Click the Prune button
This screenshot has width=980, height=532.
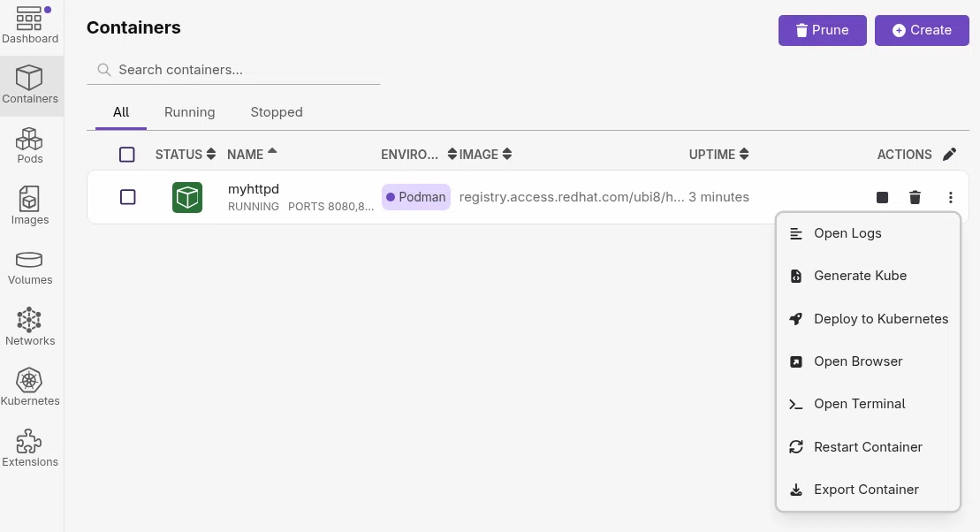[822, 30]
